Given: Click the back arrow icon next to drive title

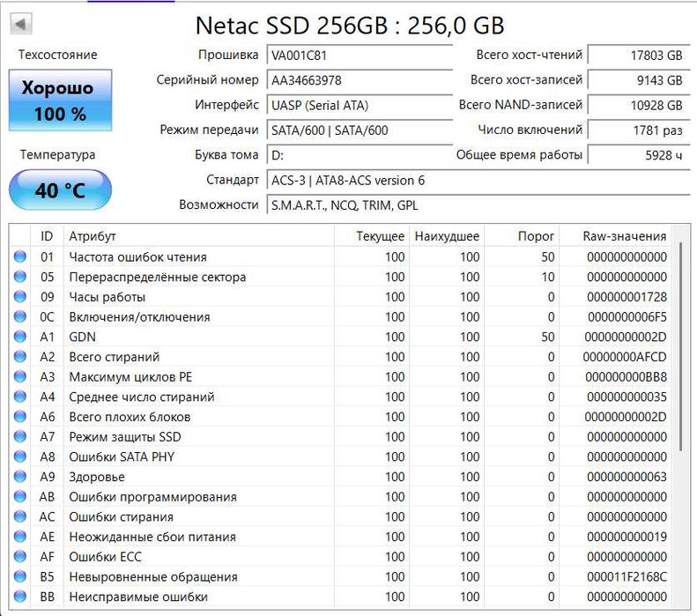Looking at the screenshot, I should (x=21, y=24).
